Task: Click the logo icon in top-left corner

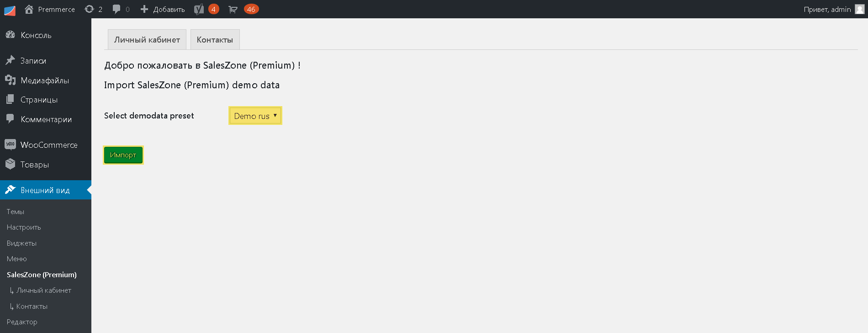Action: [x=10, y=10]
